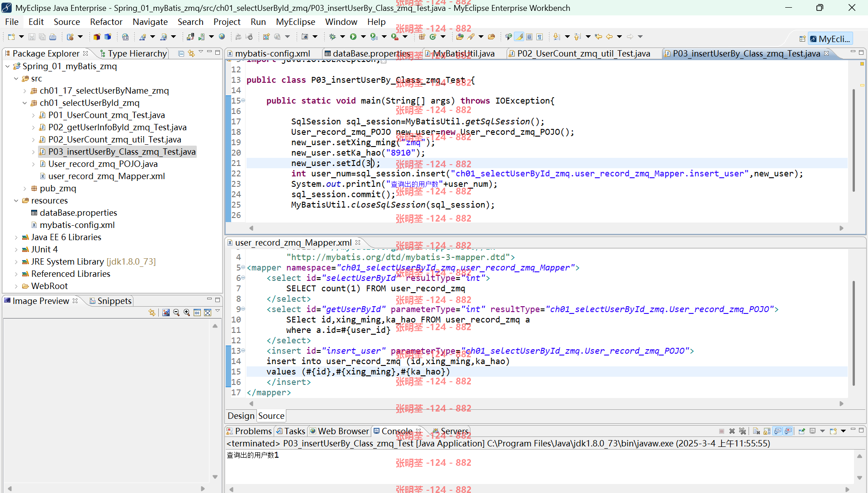Click the Last Edit Location icon
The width and height of the screenshot is (868, 493).
[x=598, y=37]
